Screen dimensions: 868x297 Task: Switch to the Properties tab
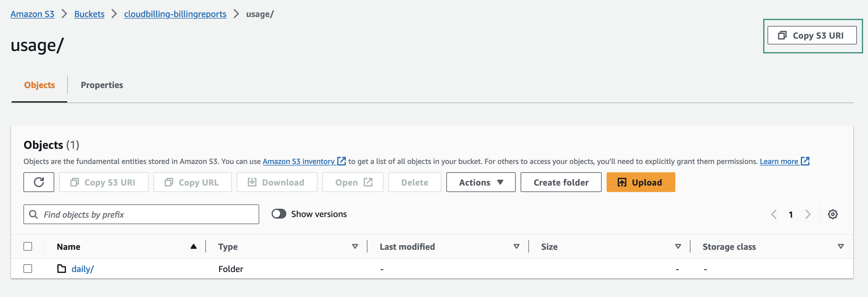click(101, 85)
